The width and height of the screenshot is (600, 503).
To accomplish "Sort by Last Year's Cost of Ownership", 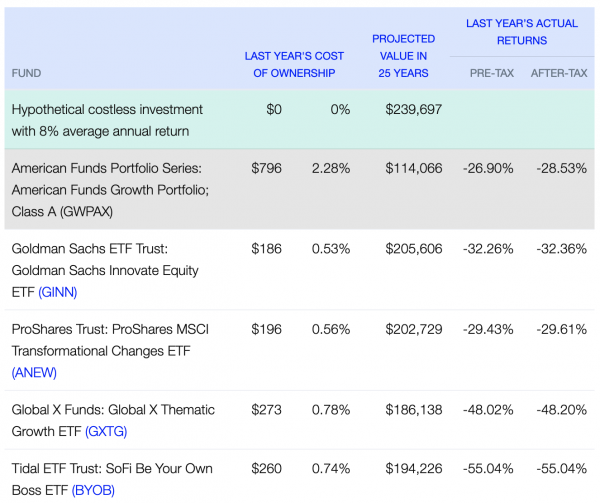I will (x=294, y=64).
